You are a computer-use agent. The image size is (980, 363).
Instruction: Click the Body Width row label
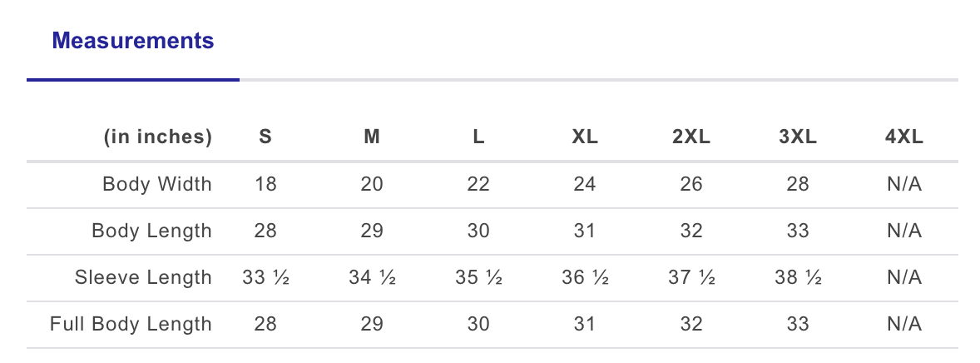(x=157, y=184)
